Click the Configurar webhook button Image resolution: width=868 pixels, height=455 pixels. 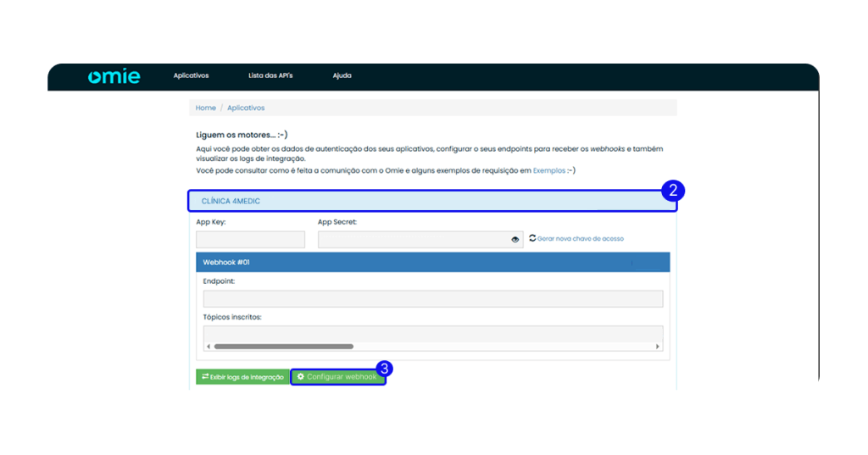337,376
